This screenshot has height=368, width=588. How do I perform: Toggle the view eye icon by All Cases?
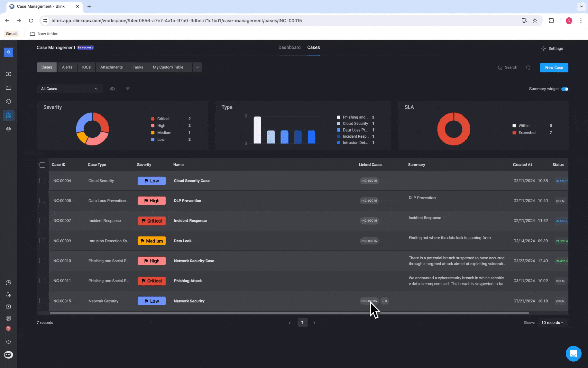112,89
